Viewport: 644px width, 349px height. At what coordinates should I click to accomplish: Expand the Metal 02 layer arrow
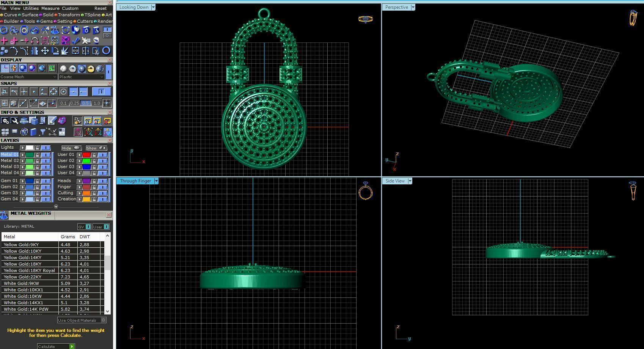(23, 161)
